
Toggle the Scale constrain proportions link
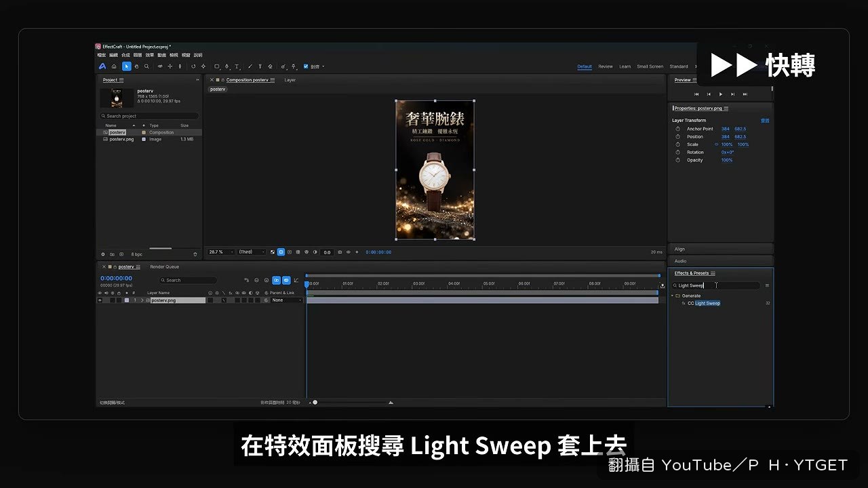click(x=716, y=144)
